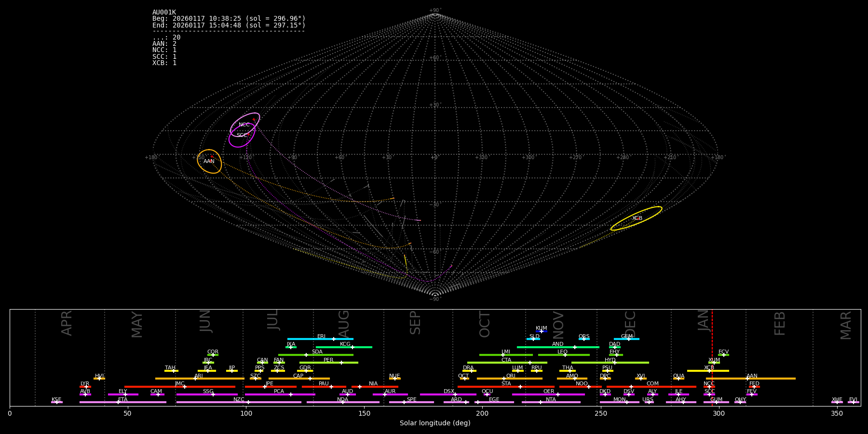Click the KSE shower label in timeline
This screenshot has width=868, height=434.
point(56,400)
